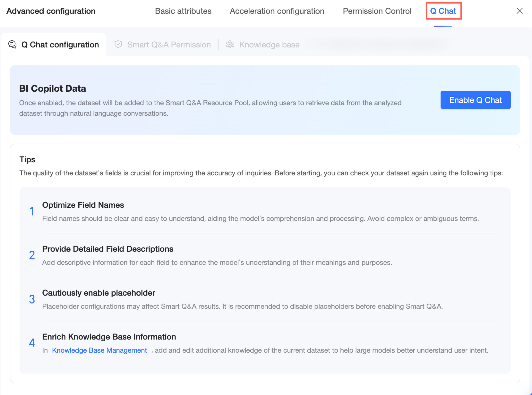Open the Smart Q&A Permission sub-tab
This screenshot has height=395, width=532.
163,44
